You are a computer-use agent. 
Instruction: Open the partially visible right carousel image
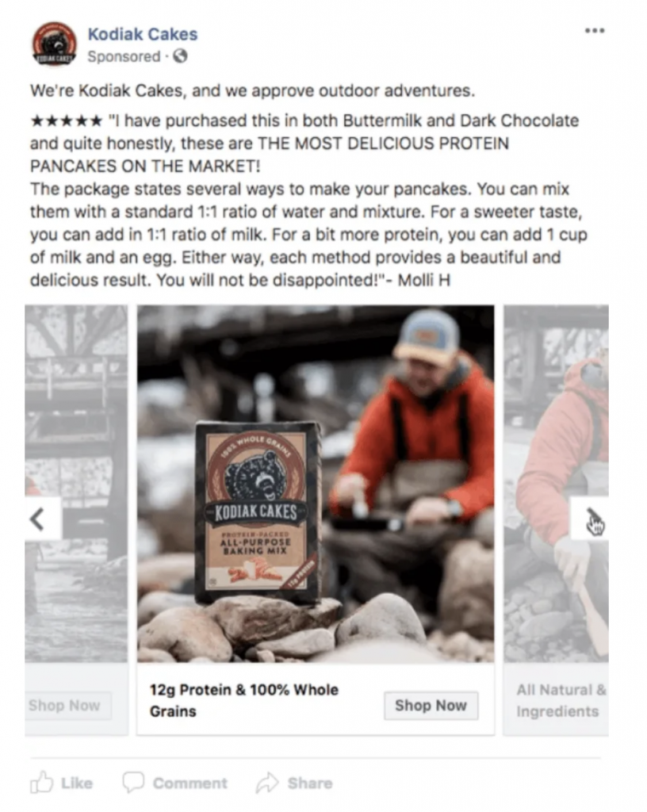557,484
